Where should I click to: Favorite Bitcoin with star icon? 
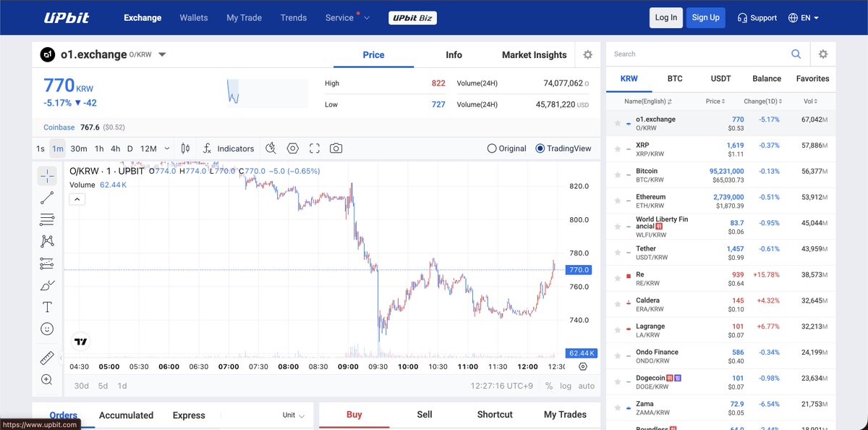click(x=617, y=175)
